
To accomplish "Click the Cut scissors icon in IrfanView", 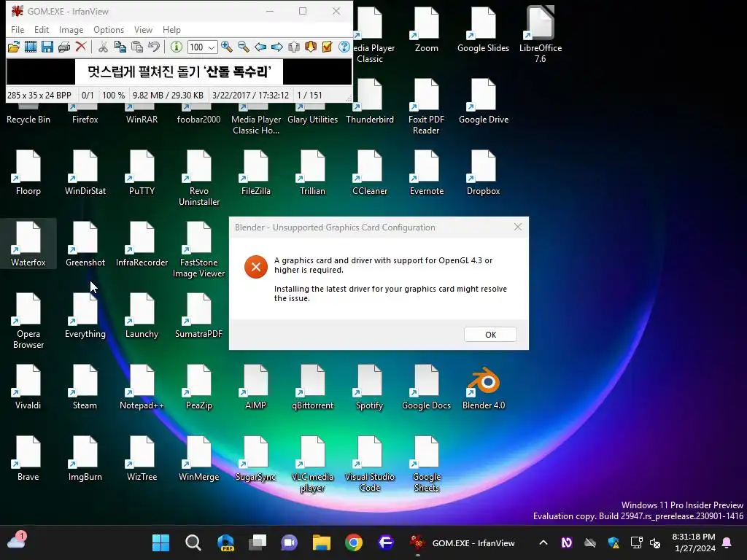I will point(103,47).
